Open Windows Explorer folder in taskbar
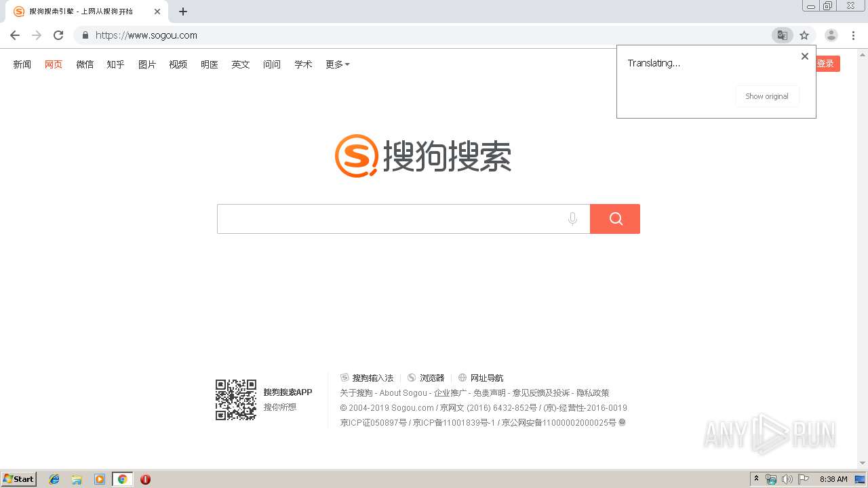 [77, 479]
